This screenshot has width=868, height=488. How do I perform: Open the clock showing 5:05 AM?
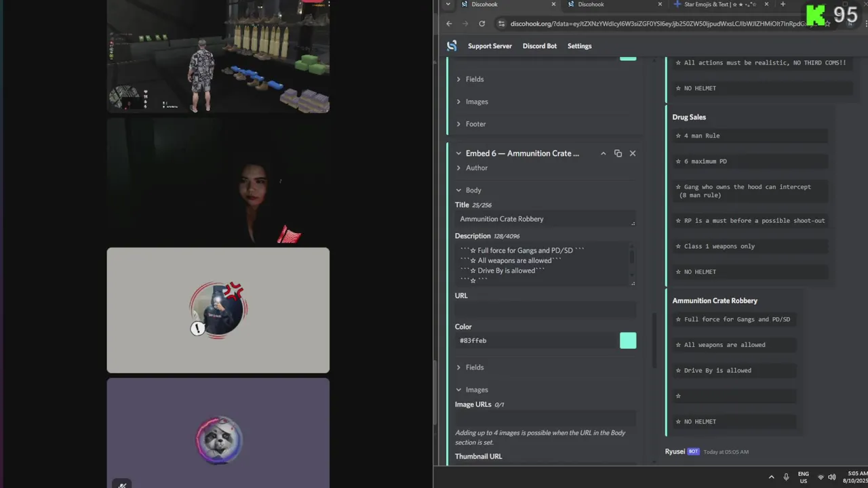tap(854, 477)
